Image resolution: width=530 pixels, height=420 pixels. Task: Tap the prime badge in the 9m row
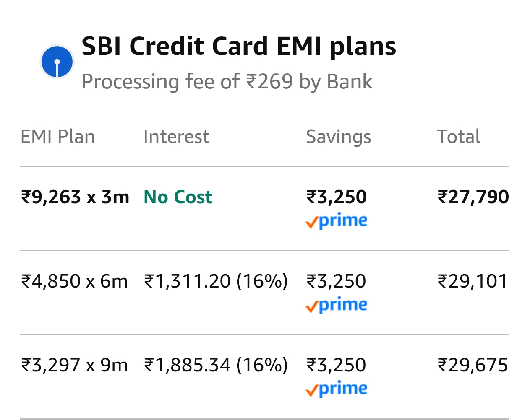tap(337, 389)
